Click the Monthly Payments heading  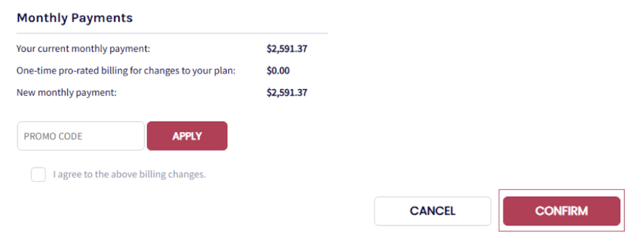pos(74,18)
